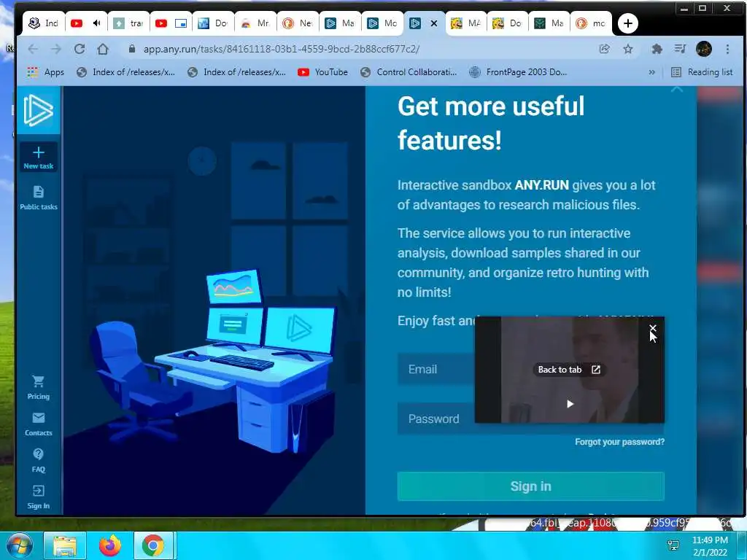747x560 pixels.
Task: Open the Chrome profile avatar
Action: (x=704, y=49)
